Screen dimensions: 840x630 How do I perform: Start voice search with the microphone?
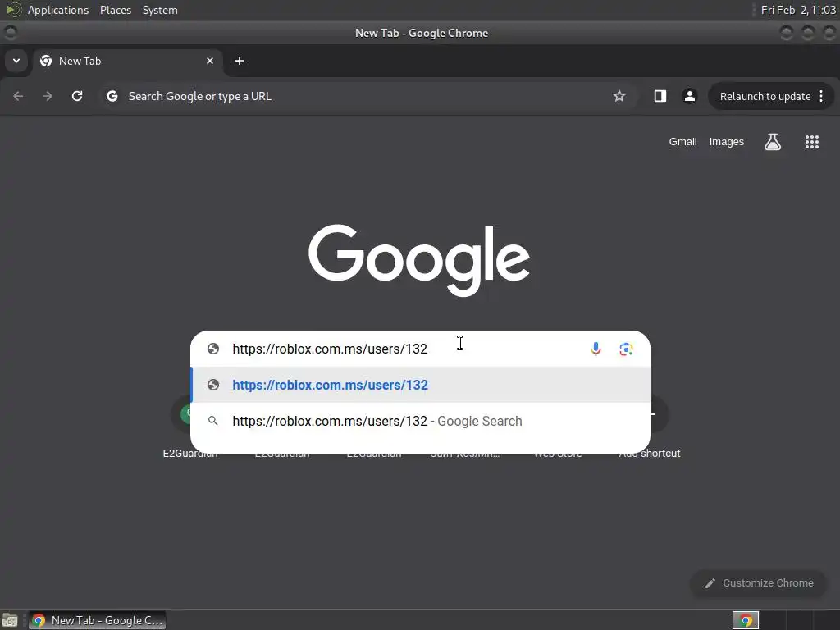[x=596, y=349]
